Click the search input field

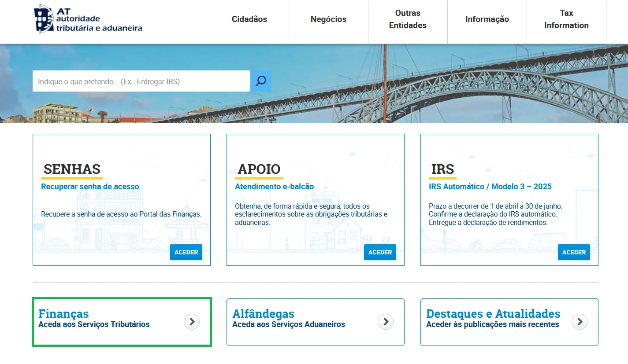click(x=141, y=81)
